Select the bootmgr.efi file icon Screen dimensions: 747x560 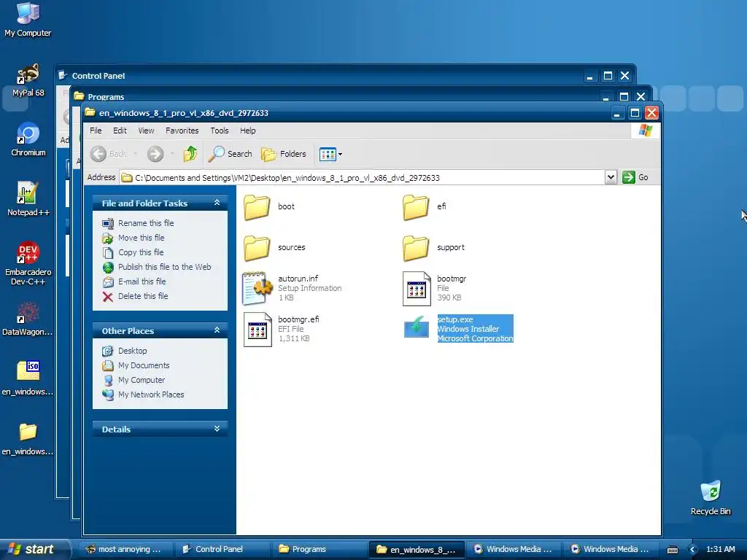pos(258,330)
